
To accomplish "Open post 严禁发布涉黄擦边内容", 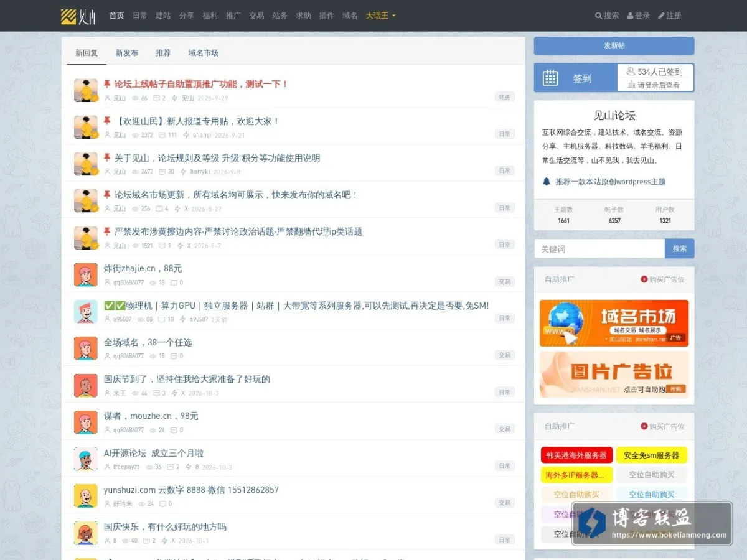I will coord(238,231).
